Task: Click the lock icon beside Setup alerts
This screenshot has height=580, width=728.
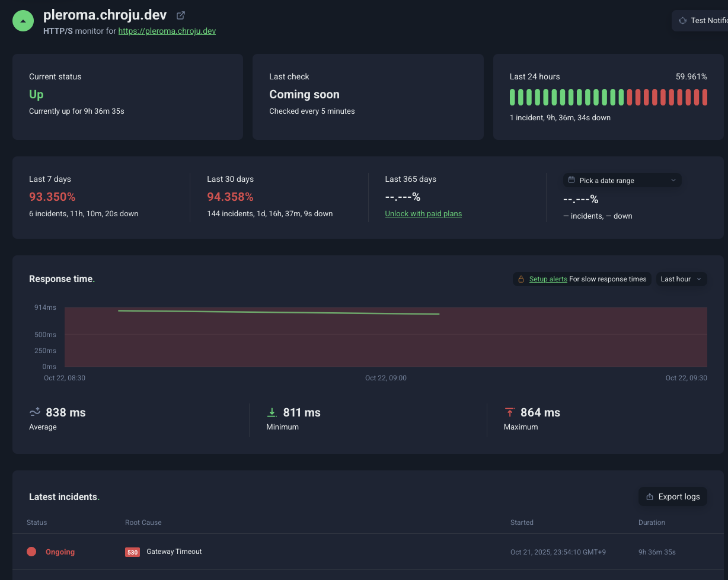Action: click(521, 279)
